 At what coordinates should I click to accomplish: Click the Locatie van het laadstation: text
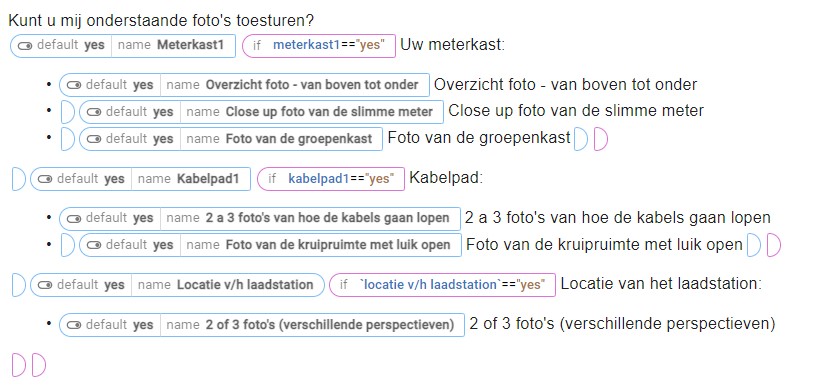click(x=661, y=283)
